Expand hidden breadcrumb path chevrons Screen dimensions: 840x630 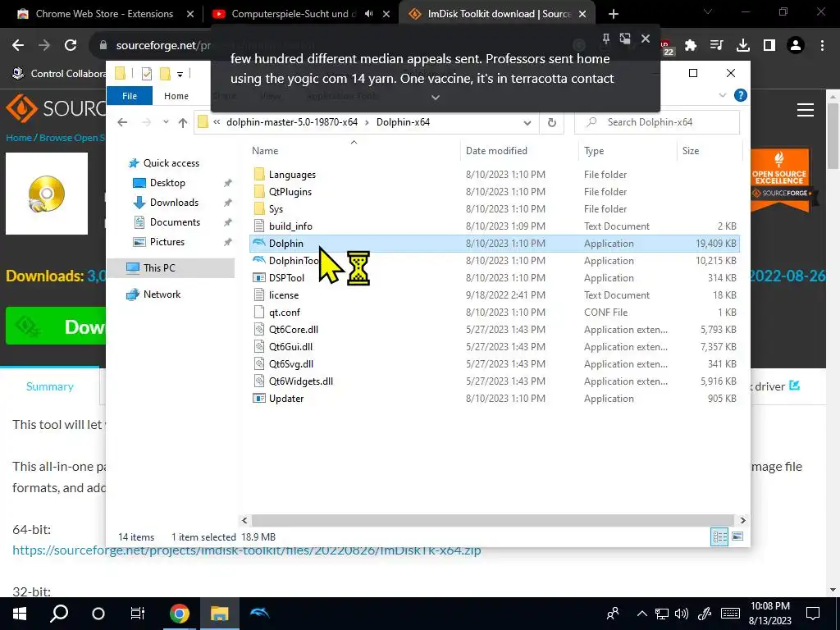(217, 122)
